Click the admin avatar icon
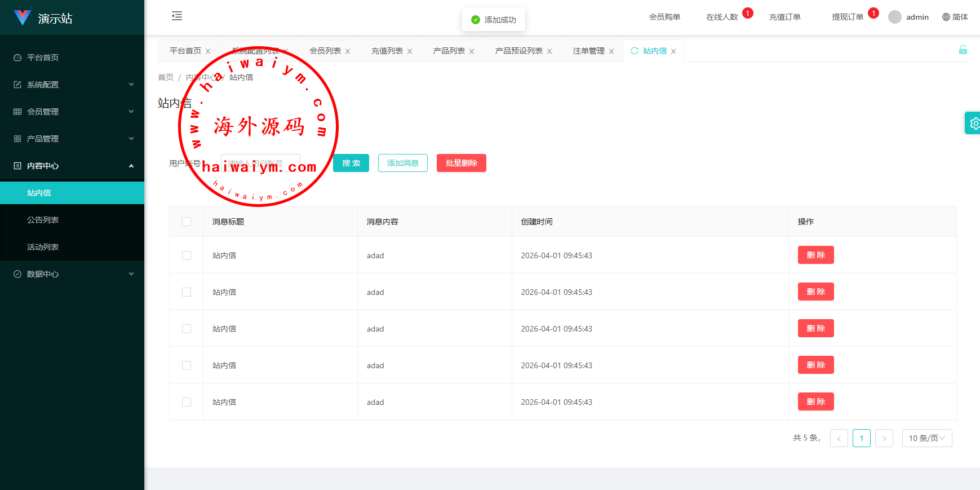 [x=894, y=17]
